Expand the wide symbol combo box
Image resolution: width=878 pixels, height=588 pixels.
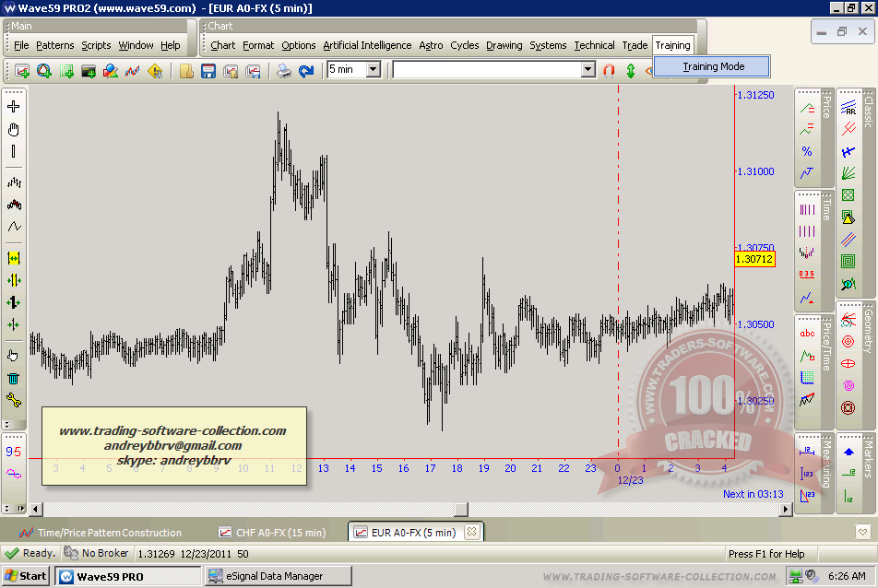pos(588,69)
